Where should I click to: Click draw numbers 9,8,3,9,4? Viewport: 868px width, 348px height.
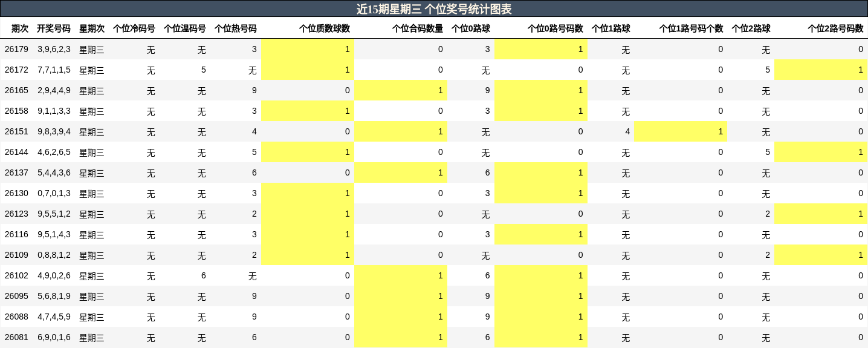54,131
